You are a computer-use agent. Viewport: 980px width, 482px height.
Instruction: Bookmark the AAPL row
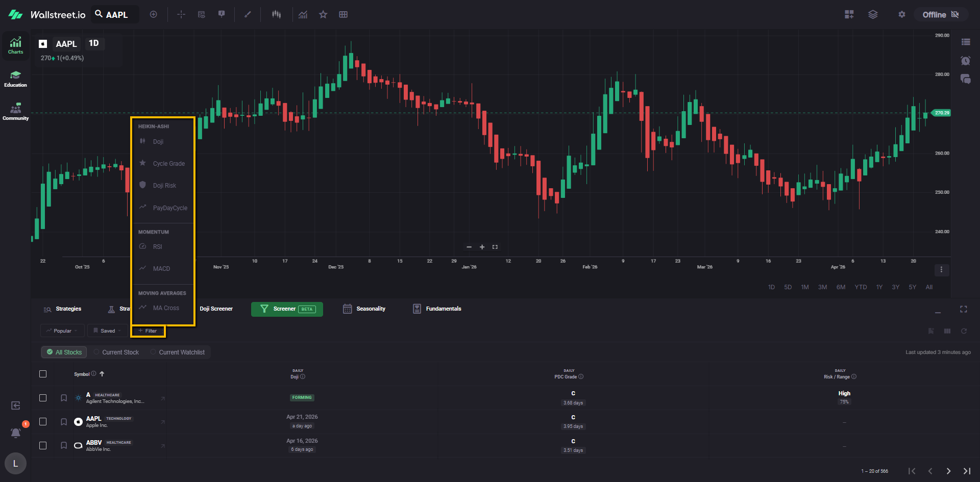click(x=64, y=422)
